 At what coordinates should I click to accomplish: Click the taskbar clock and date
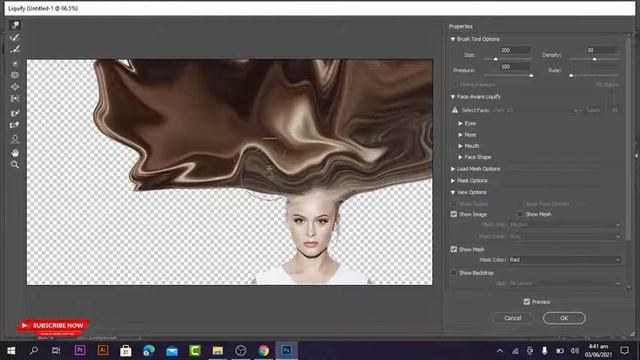(x=598, y=351)
